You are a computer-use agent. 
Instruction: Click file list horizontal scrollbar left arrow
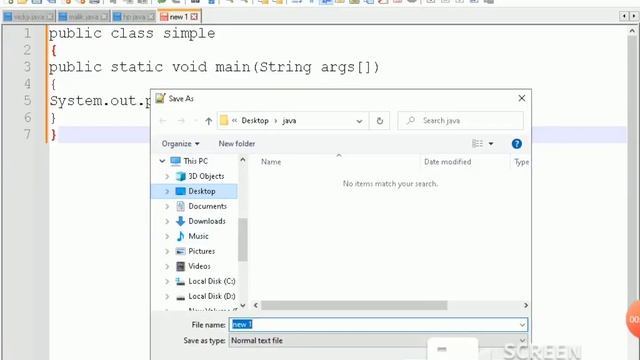(x=256, y=305)
